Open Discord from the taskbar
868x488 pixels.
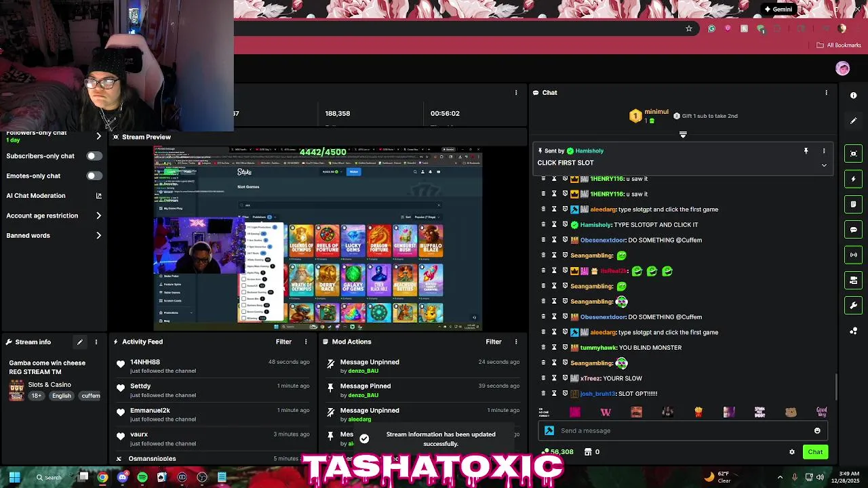122,477
